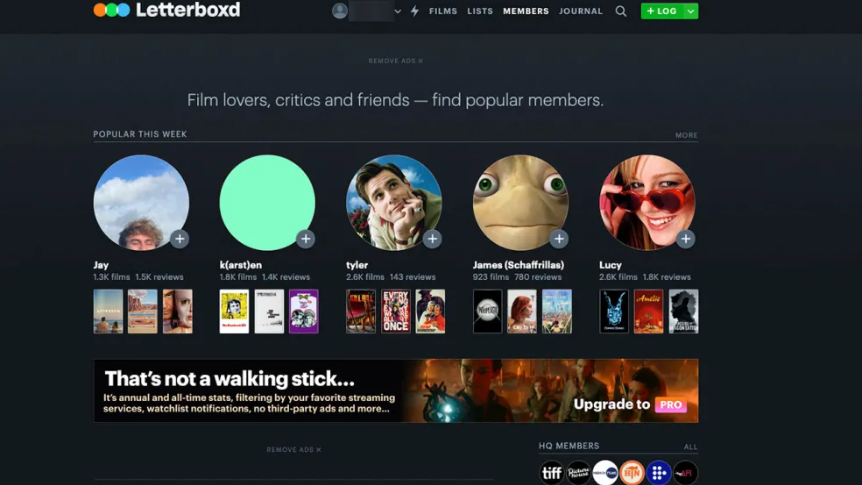Follow tyler using the plus button
Viewport: 862px width, 485px height.
[432, 238]
